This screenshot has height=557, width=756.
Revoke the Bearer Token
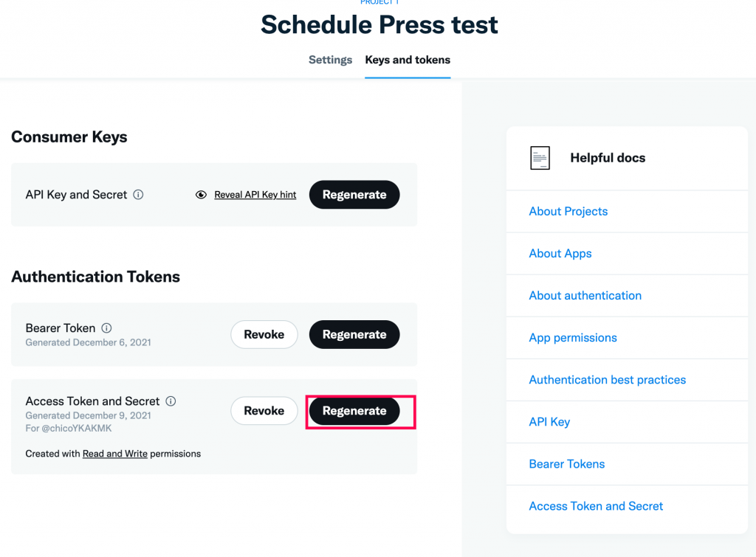coord(264,334)
